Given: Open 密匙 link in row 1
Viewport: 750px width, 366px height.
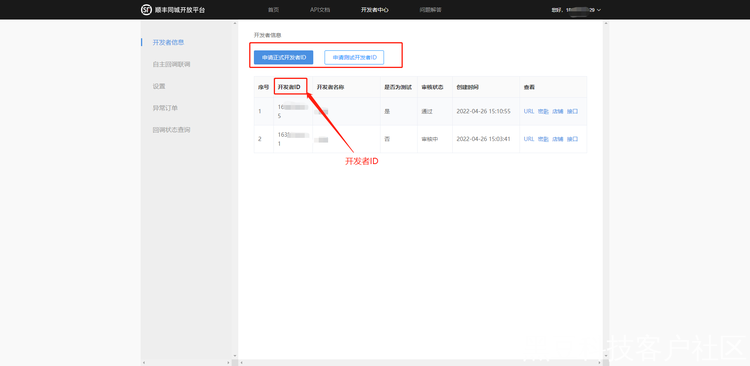Looking at the screenshot, I should 543,111.
